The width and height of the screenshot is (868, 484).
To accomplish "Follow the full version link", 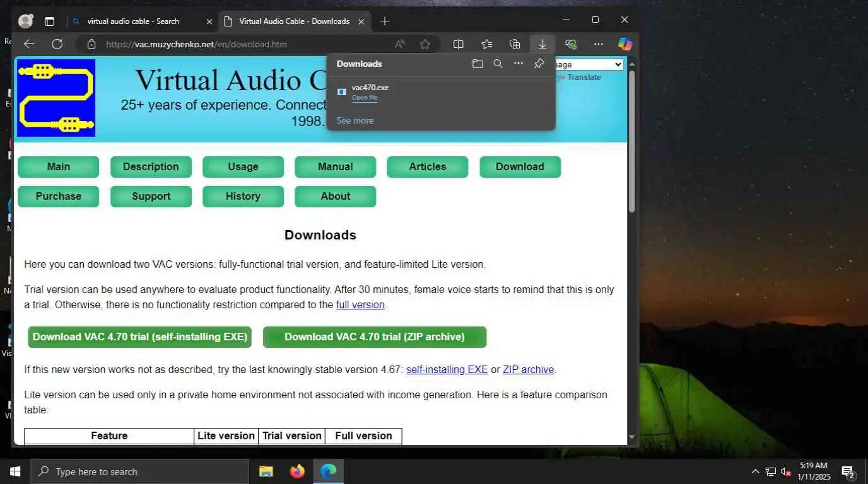I will coord(360,305).
